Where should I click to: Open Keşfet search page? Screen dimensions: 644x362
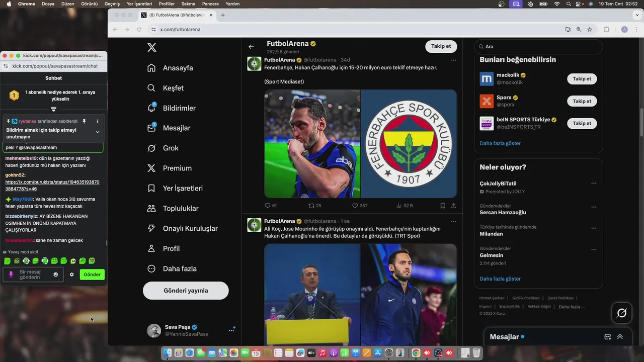pos(166,88)
